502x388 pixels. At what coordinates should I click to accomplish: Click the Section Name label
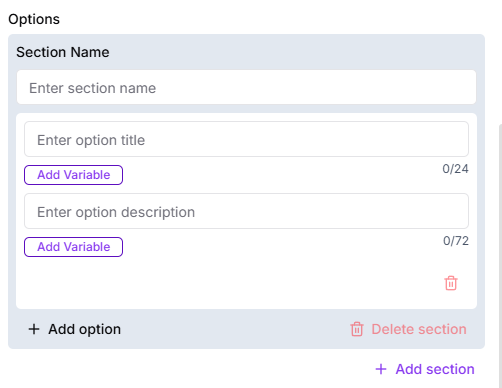63,52
